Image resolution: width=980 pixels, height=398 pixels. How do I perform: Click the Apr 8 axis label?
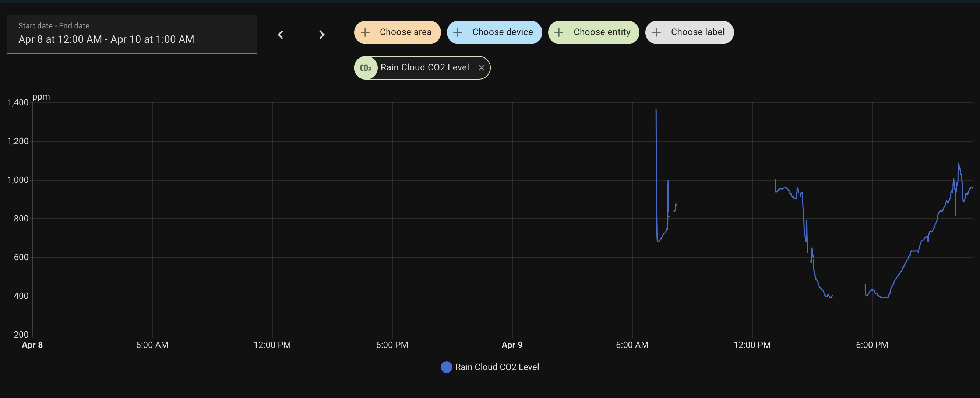(x=32, y=345)
